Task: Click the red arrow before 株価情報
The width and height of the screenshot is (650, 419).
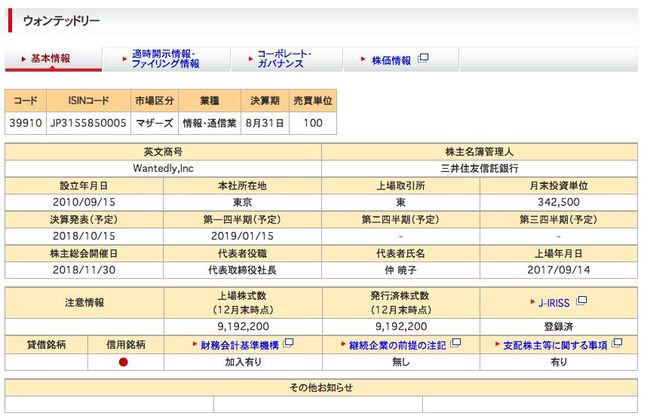Action: (x=363, y=59)
